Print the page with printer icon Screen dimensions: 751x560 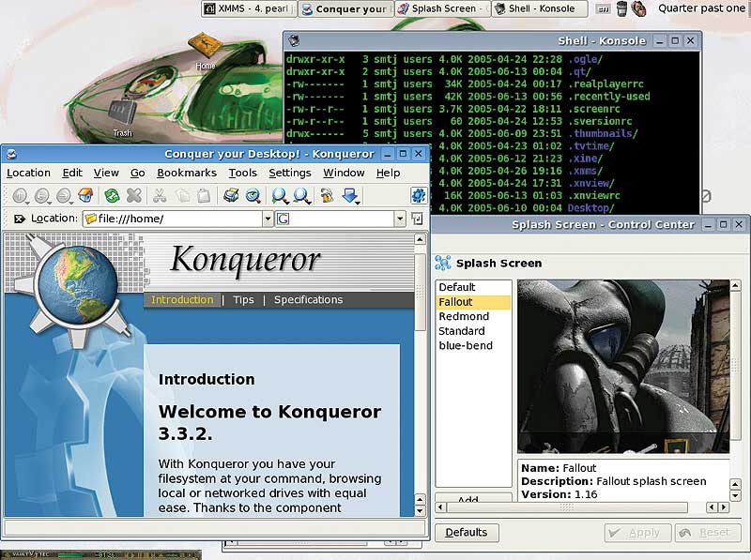click(x=231, y=195)
